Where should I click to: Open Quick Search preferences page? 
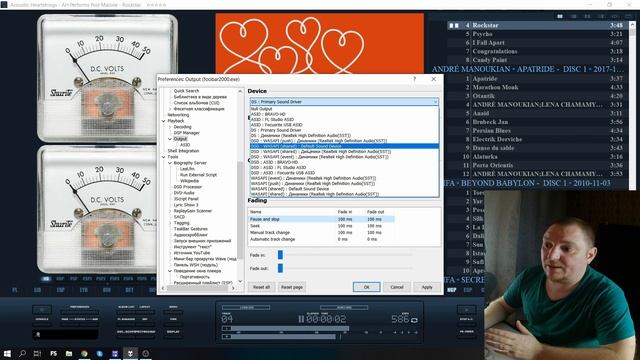click(186, 91)
